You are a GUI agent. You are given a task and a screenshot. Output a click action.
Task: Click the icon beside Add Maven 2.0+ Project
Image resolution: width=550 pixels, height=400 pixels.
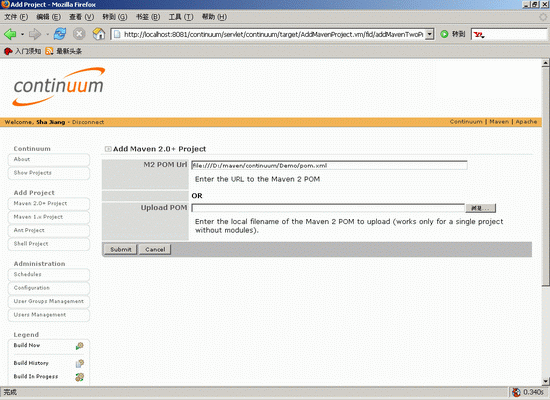pyautogui.click(x=108, y=149)
